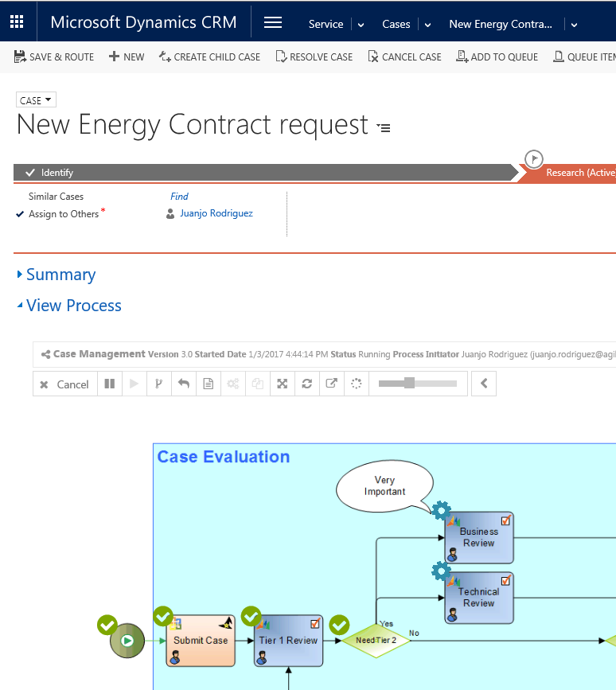The image size is (616, 690).
Task: Click the copy pages icon in process toolbar
Action: (257, 384)
